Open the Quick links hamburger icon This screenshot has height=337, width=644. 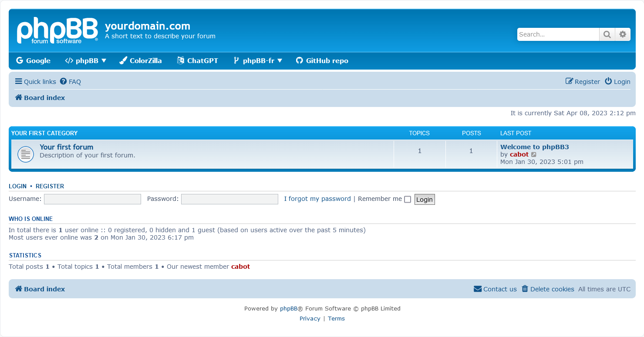(19, 81)
